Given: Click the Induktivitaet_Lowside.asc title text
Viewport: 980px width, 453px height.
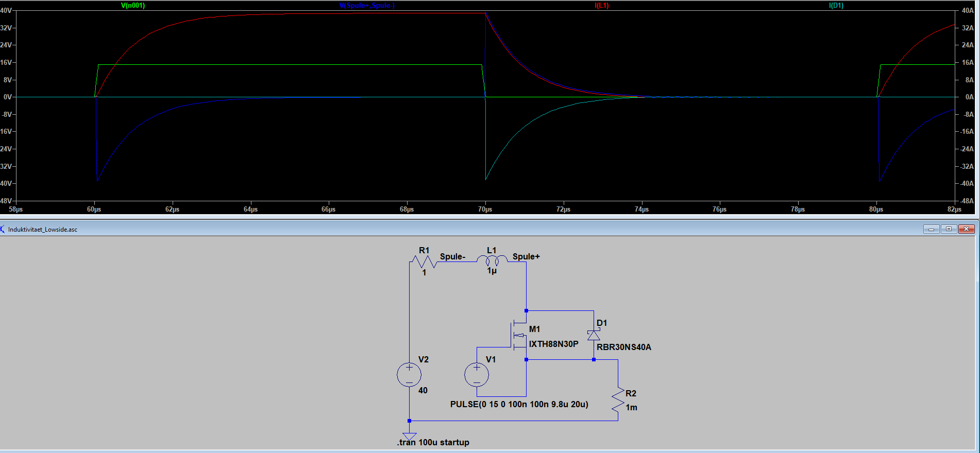Looking at the screenshot, I should (43, 230).
